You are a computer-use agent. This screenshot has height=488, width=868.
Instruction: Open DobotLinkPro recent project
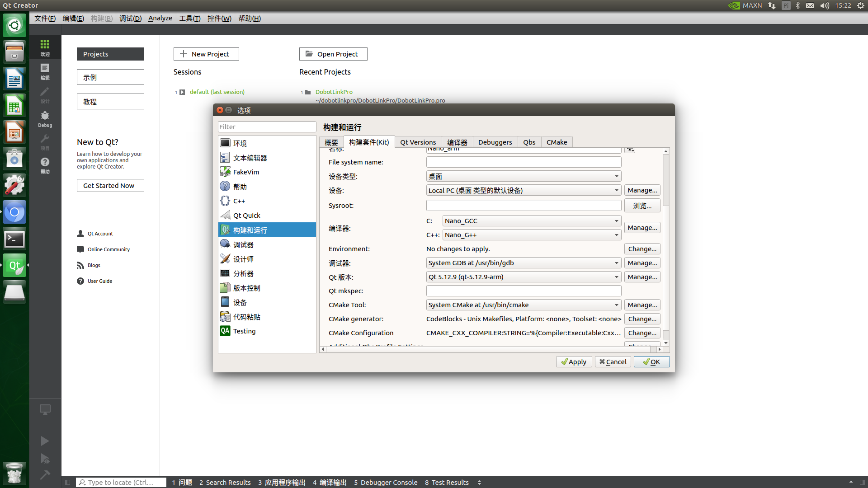pos(334,92)
